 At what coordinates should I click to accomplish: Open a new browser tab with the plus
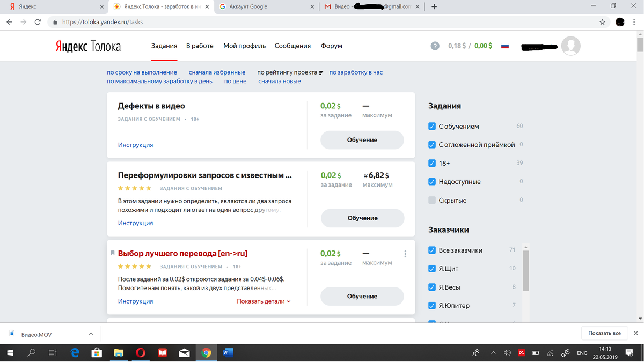pyautogui.click(x=434, y=6)
